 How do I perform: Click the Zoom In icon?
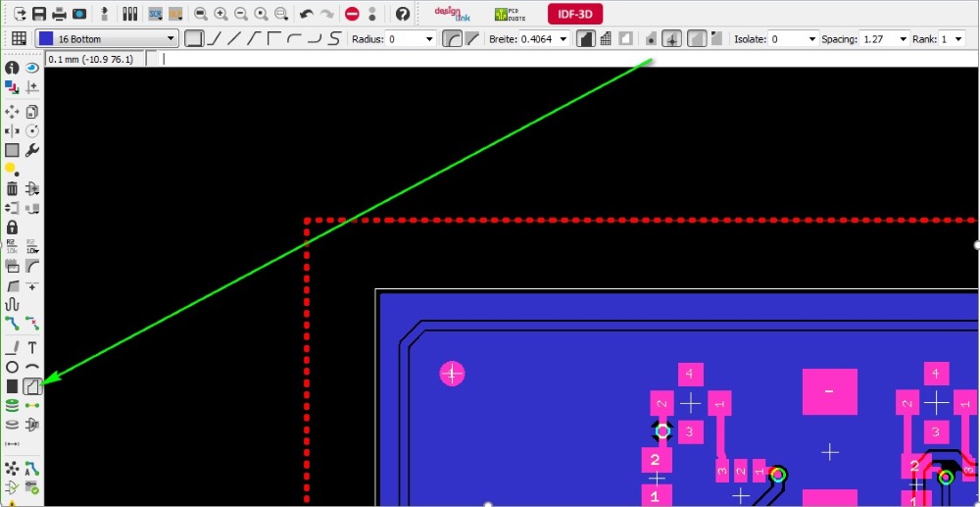click(220, 14)
